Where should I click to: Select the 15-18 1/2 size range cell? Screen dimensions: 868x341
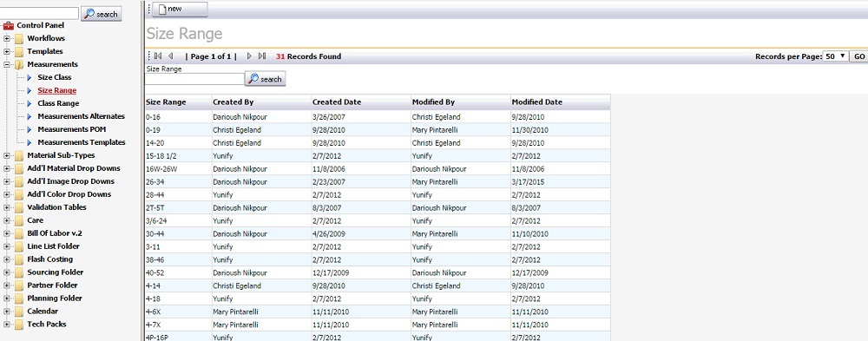tap(178, 156)
